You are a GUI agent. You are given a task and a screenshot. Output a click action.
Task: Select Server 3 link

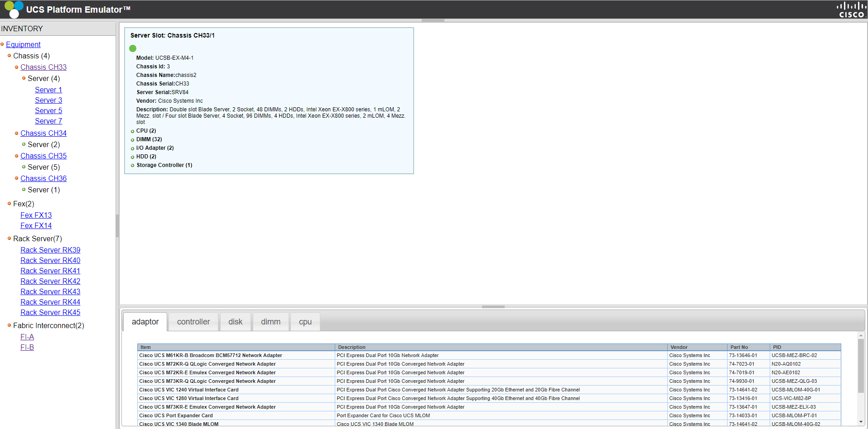tap(48, 100)
